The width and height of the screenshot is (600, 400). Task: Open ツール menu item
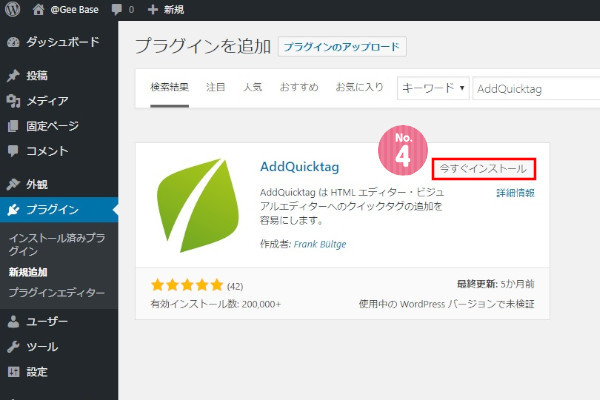point(42,347)
